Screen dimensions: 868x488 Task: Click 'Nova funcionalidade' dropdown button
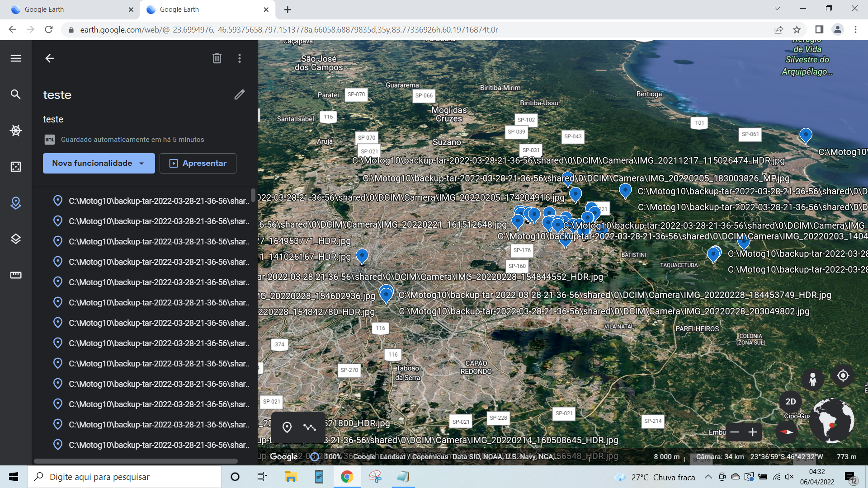point(99,163)
